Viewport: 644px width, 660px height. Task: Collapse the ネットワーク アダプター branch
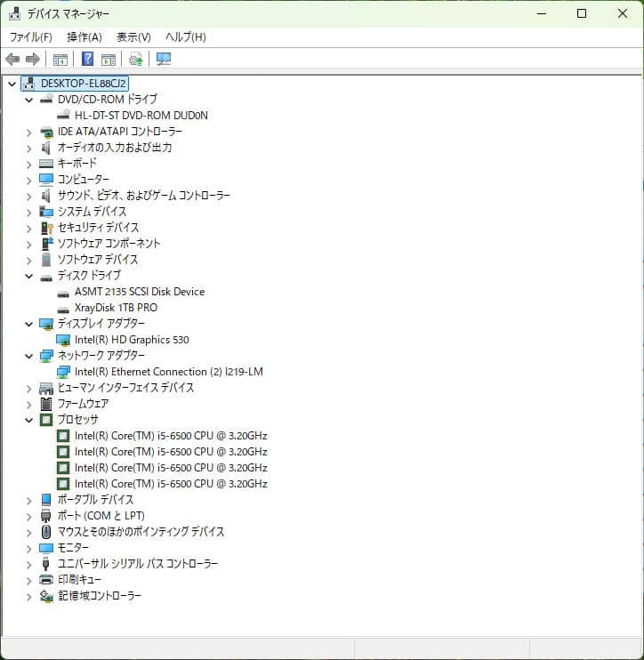pos(28,356)
